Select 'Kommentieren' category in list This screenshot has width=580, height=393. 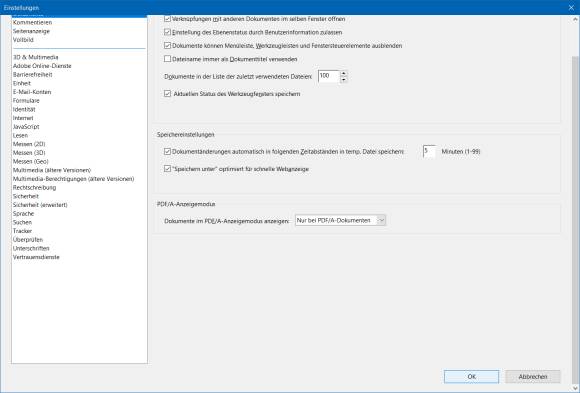coord(33,23)
